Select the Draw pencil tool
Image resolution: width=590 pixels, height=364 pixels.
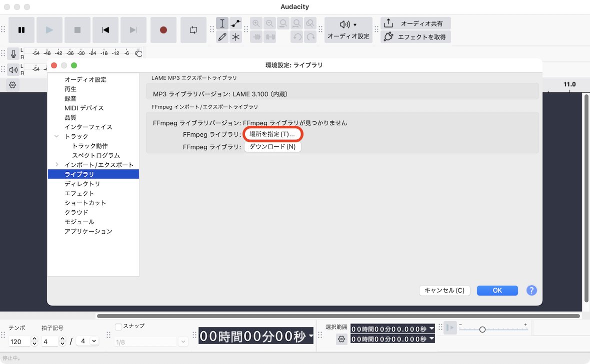tap(222, 37)
